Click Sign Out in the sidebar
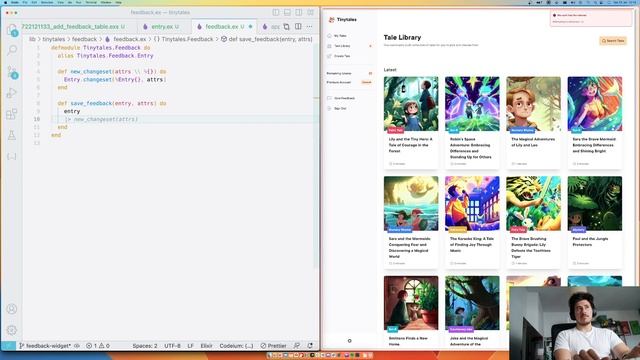Viewport: 640px width, 360px height. click(x=340, y=109)
